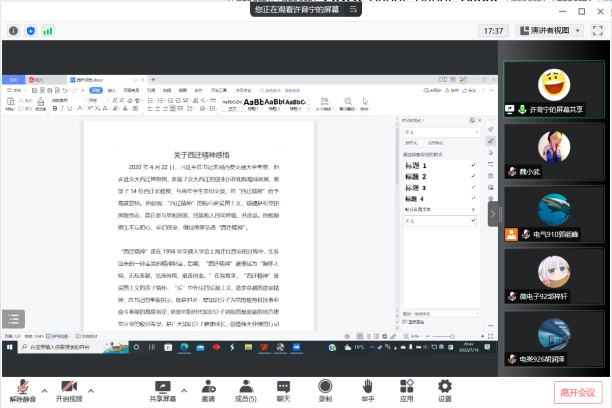Open the 成员(5) members list
Image resolution: width=612 pixels, height=408 pixels.
tap(246, 391)
